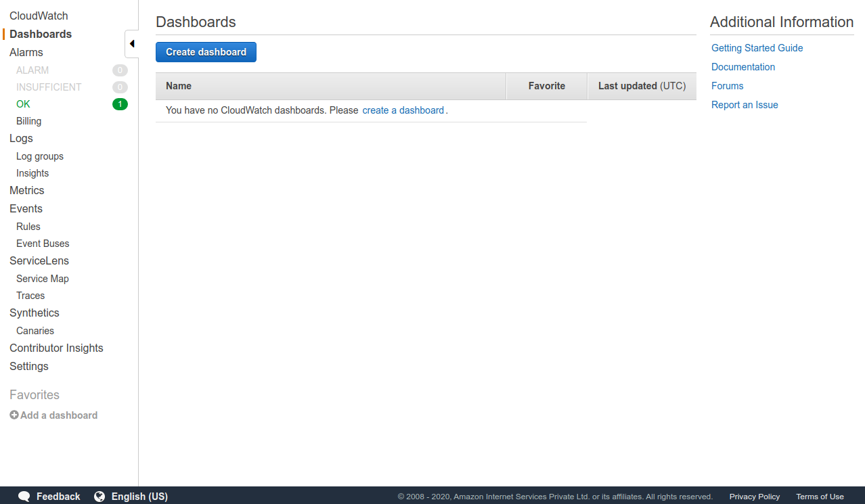Viewport: 865px width, 504px height.
Task: Filter alarms in ALARM state
Action: (x=32, y=70)
